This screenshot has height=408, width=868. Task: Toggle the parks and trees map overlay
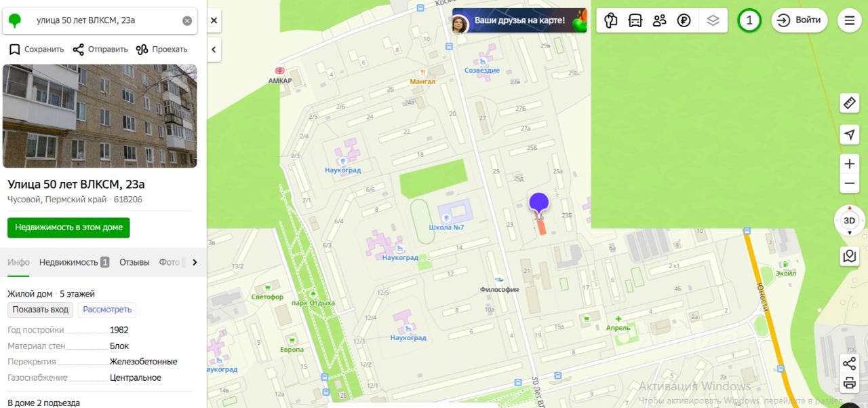611,20
